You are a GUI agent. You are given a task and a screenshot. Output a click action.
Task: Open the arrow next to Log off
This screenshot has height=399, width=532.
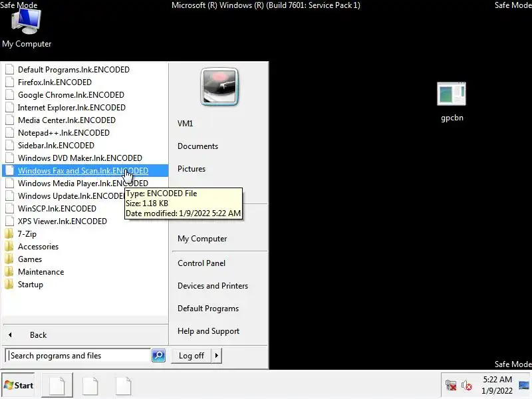[217, 356]
